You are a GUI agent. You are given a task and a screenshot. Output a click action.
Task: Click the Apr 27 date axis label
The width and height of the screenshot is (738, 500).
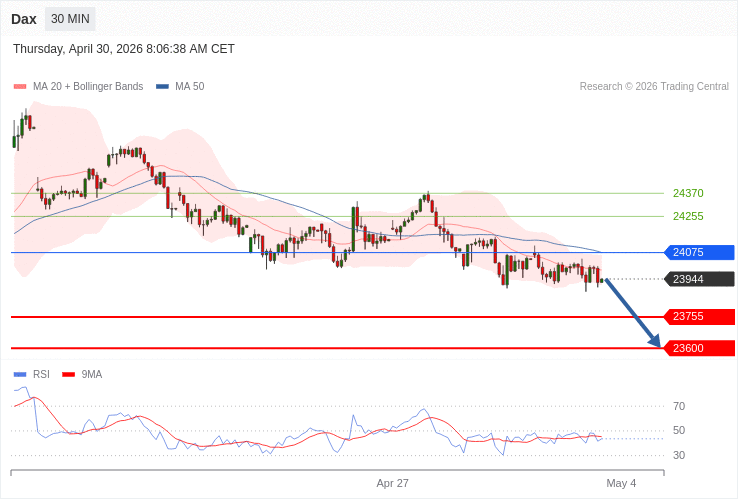point(393,484)
